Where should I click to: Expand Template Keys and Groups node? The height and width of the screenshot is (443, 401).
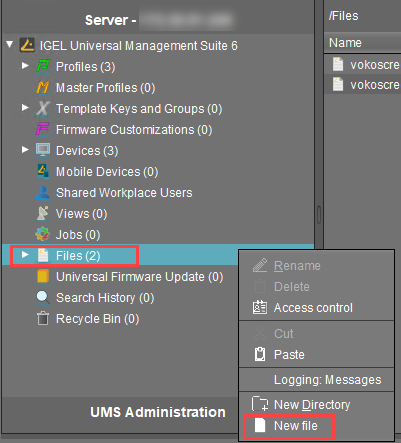pyautogui.click(x=25, y=107)
